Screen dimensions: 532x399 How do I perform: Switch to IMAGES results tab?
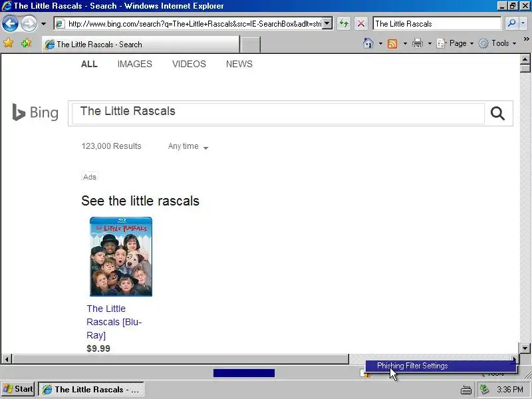click(135, 64)
